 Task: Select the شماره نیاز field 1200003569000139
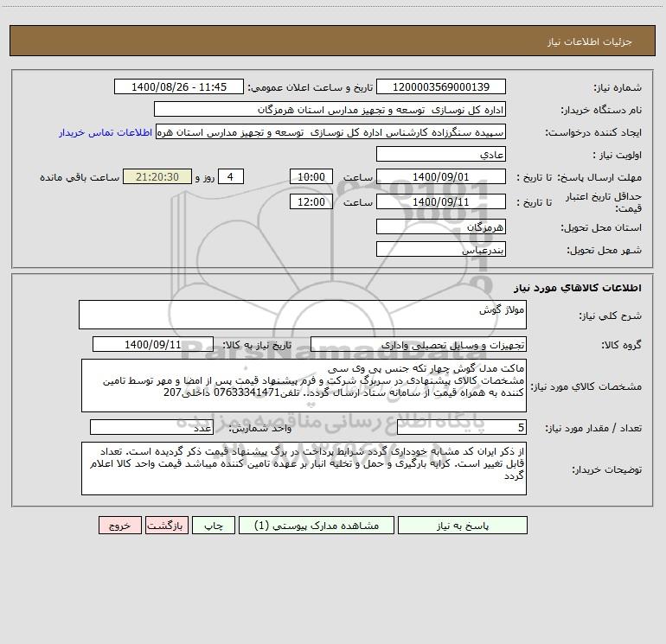click(441, 86)
